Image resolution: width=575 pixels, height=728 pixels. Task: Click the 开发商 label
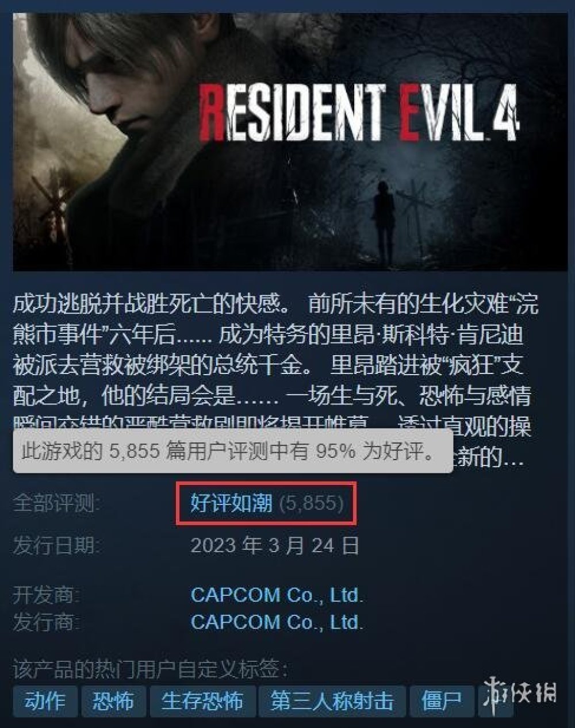(x=46, y=595)
